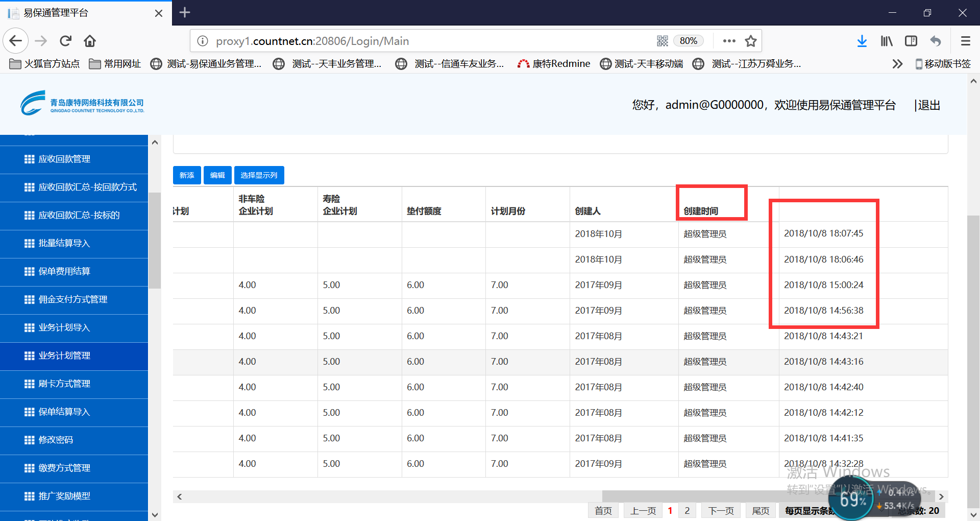980x521 pixels.
Task: Click the 选择显示列 button
Action: pyautogui.click(x=259, y=175)
